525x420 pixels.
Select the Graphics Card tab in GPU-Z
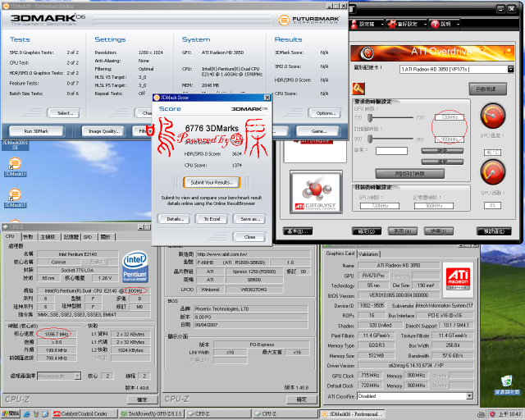click(340, 253)
